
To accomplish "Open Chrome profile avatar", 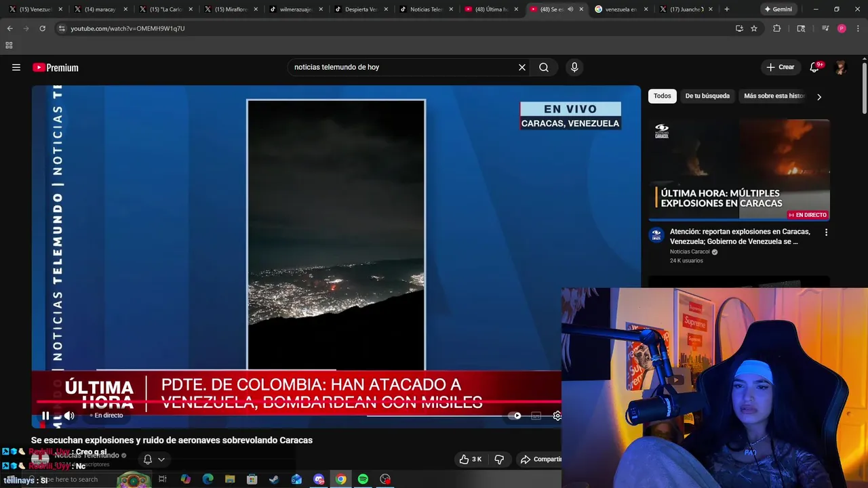I will (x=842, y=28).
